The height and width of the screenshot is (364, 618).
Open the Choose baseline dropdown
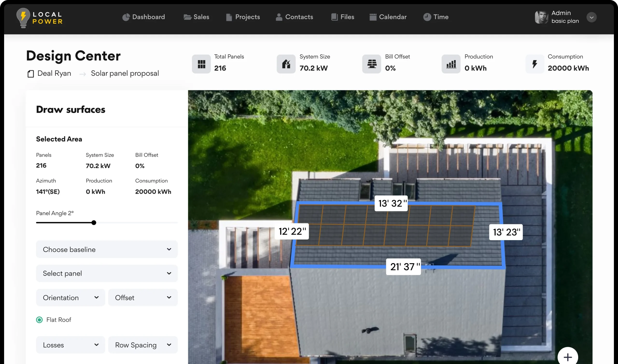click(x=107, y=249)
